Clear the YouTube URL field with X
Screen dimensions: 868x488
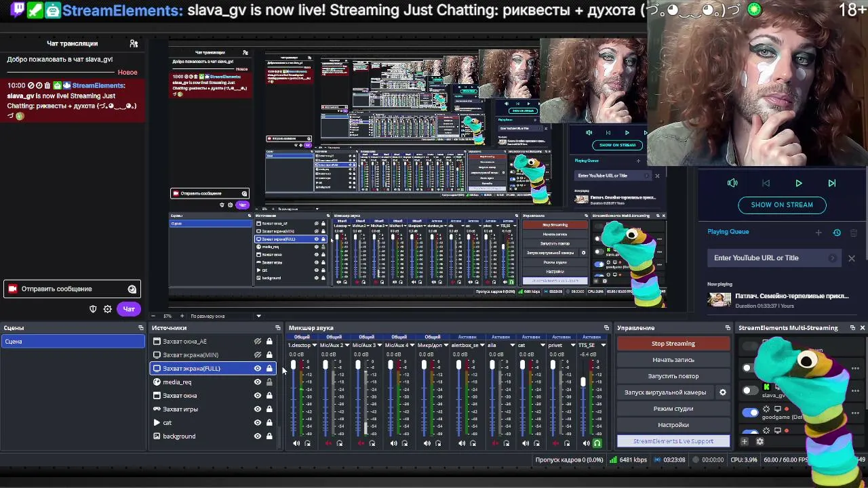(x=852, y=258)
